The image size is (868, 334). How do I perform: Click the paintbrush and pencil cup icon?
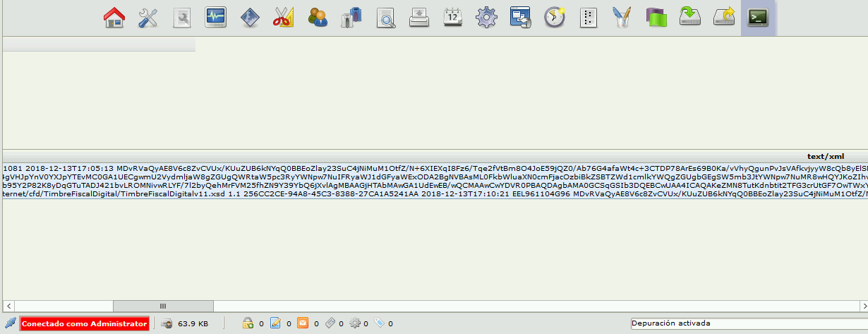622,18
